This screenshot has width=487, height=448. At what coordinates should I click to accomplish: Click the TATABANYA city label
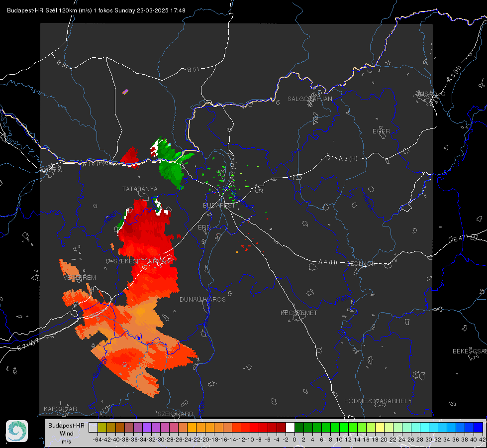click(x=140, y=189)
